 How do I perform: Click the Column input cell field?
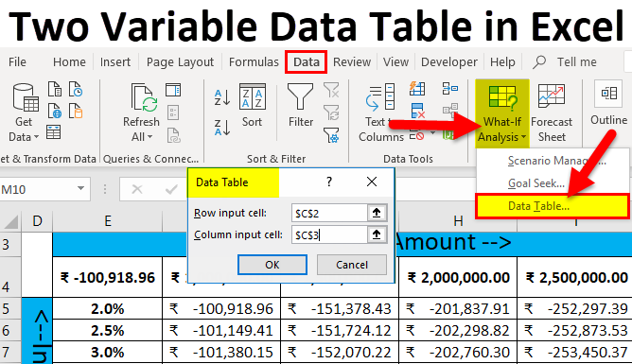[329, 234]
